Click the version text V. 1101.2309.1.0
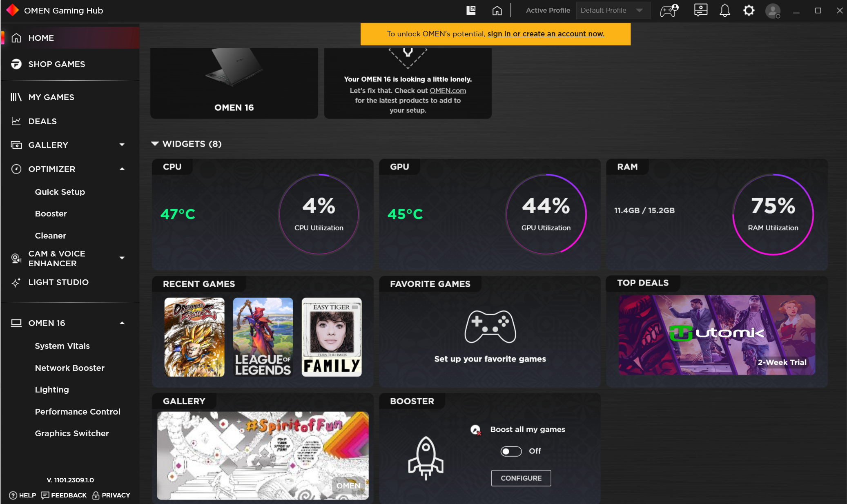Image resolution: width=847 pixels, height=504 pixels. point(70,480)
